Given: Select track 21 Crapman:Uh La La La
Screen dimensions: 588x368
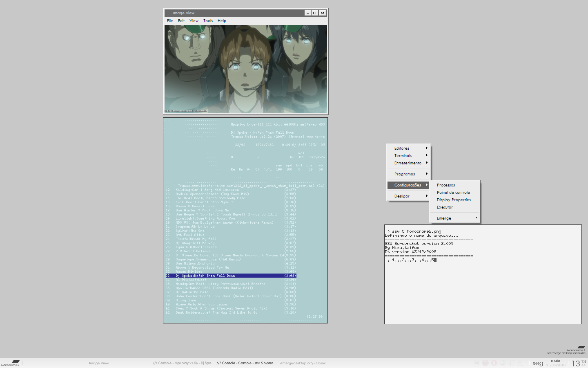Looking at the screenshot, I should point(231,227).
